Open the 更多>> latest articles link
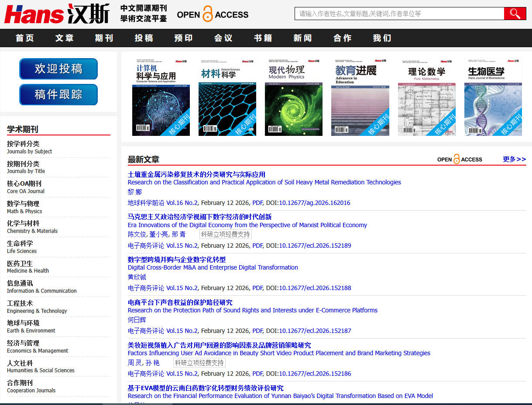The image size is (532, 405). pyautogui.click(x=514, y=159)
